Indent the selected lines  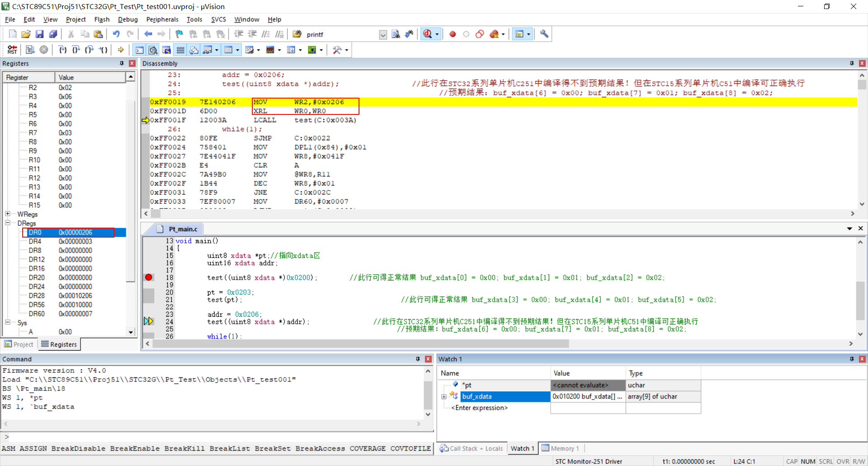click(239, 34)
